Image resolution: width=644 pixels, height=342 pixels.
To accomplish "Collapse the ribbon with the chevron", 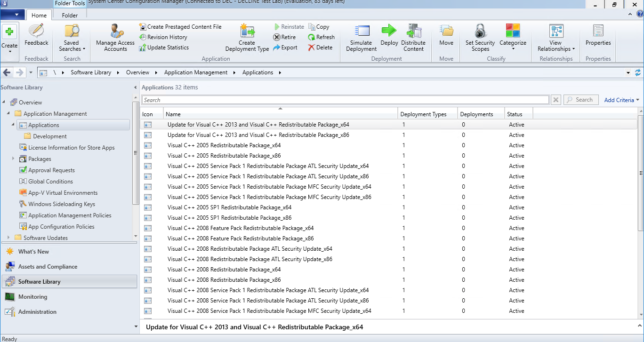I will click(631, 15).
